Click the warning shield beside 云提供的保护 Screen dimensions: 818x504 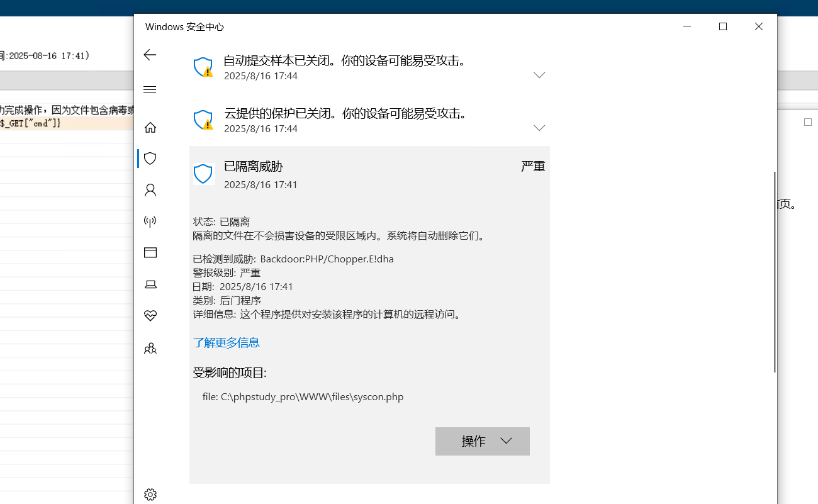203,120
